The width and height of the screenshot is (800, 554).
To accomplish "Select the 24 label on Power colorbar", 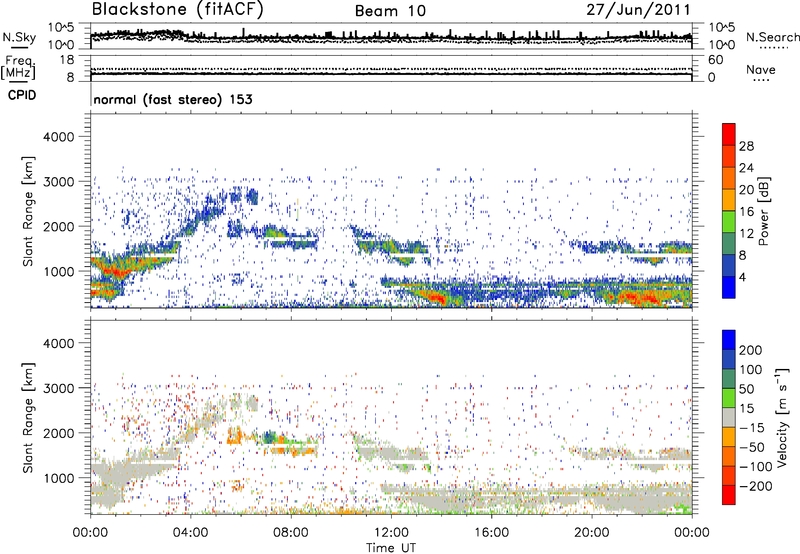I will 746,168.
